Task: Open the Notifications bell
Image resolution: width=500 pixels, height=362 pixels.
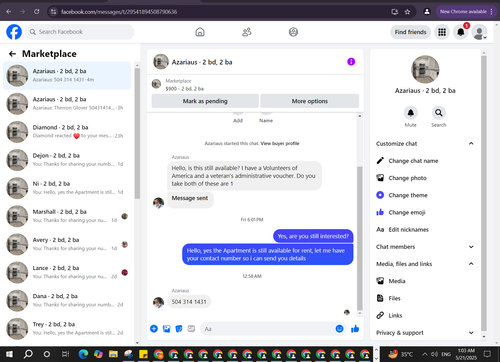Action: pos(461,32)
